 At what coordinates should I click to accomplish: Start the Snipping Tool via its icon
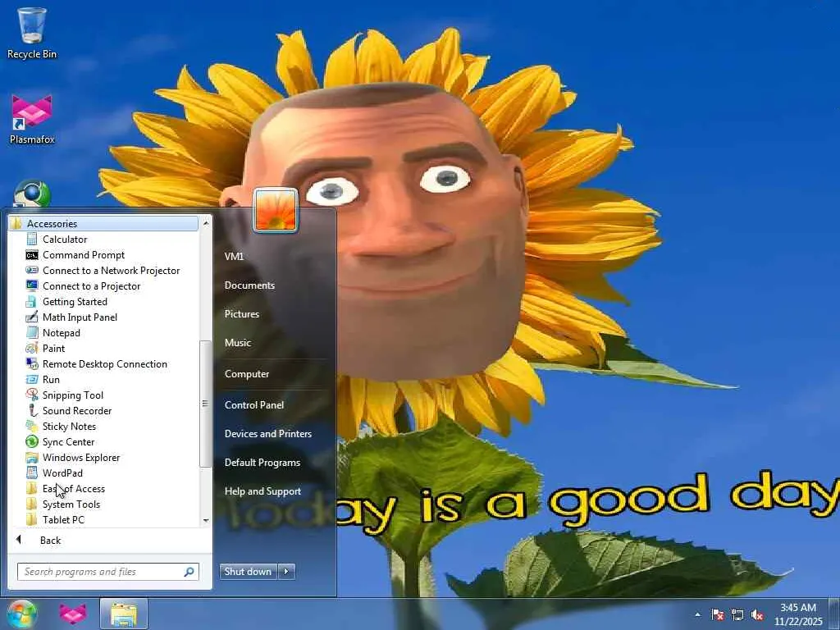[x=32, y=395]
